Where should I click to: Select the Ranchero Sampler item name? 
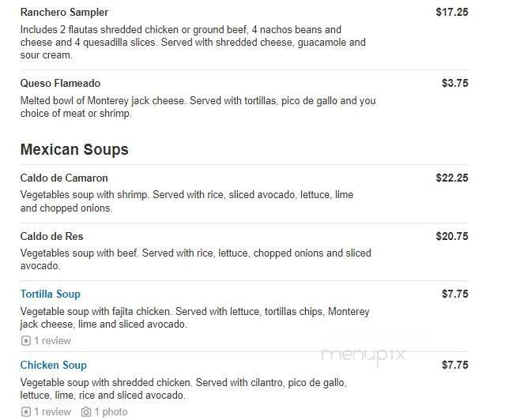point(64,13)
